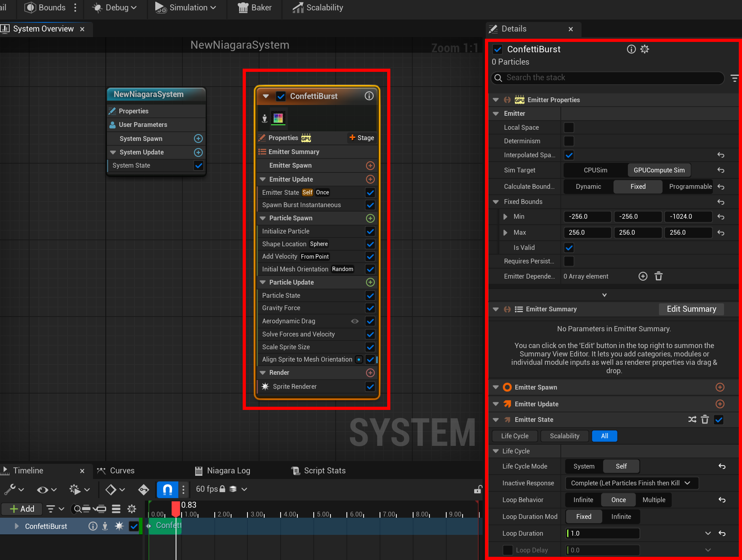This screenshot has height=560, width=742.
Task: Open the timeline gear settings
Action: (132, 509)
